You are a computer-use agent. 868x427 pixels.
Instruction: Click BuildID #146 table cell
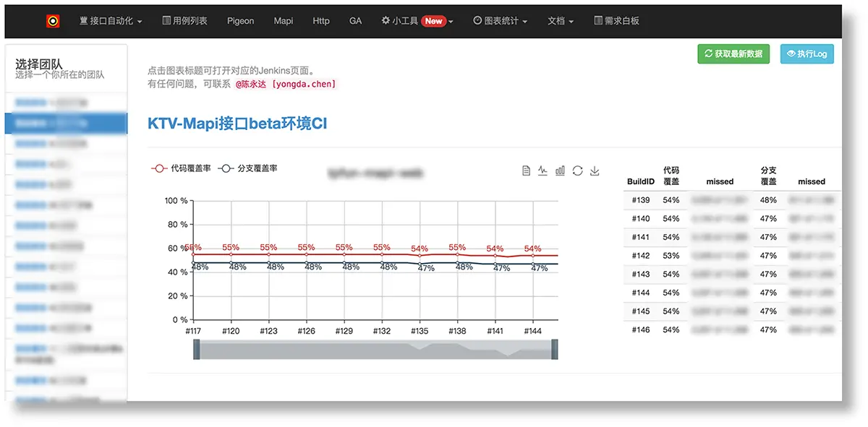(640, 329)
